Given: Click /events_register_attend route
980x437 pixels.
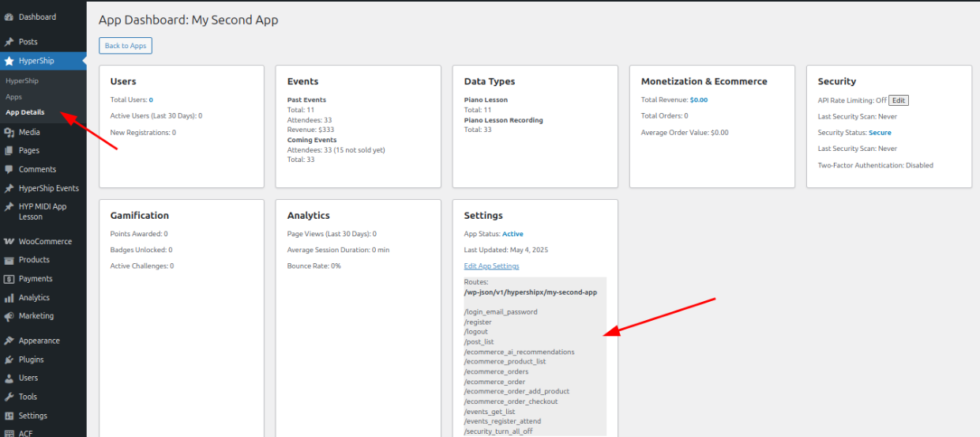Looking at the screenshot, I should (x=502, y=421).
